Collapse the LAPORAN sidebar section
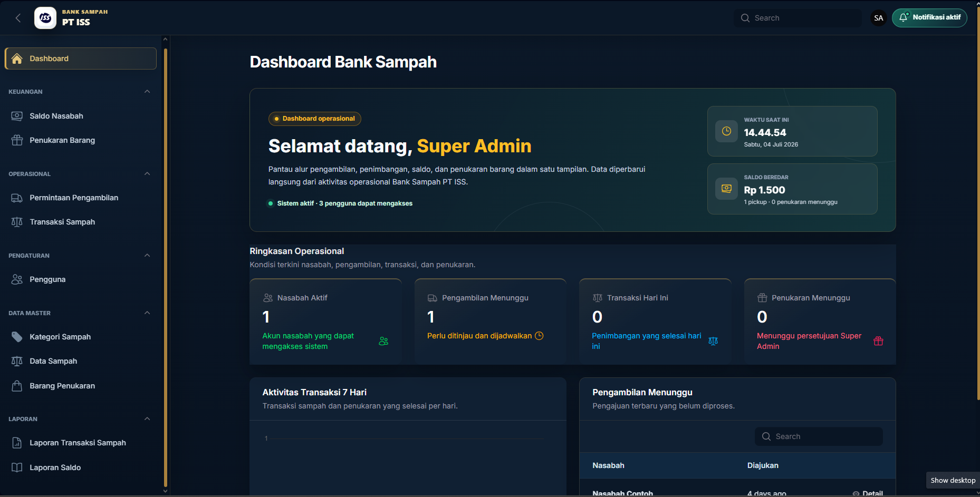The image size is (980, 497). point(147,419)
